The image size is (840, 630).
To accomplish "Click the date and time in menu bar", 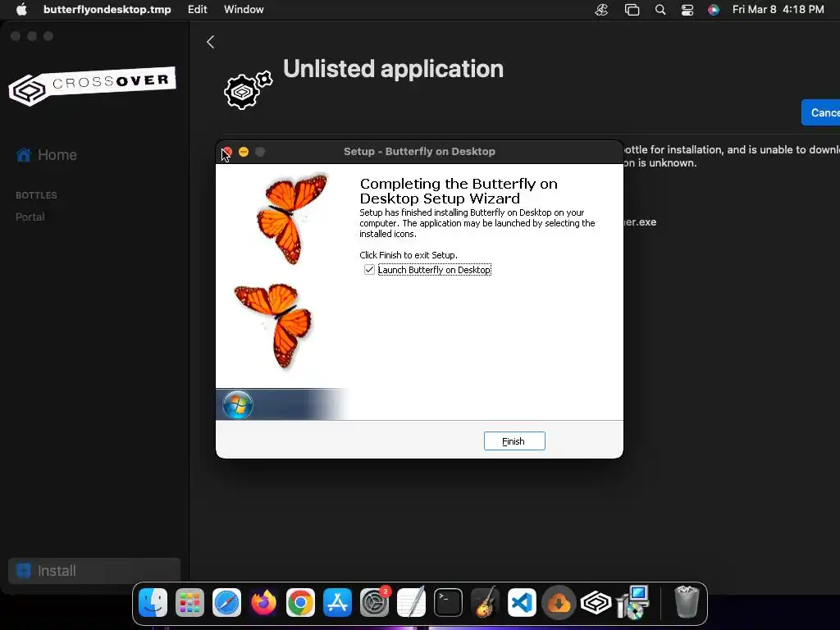I will coord(778,9).
